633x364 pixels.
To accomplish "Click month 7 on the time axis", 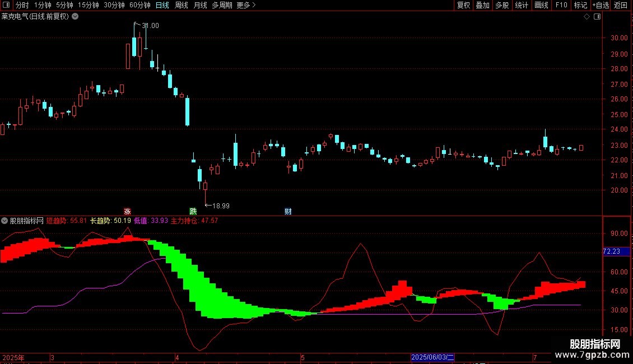I will (x=535, y=357).
